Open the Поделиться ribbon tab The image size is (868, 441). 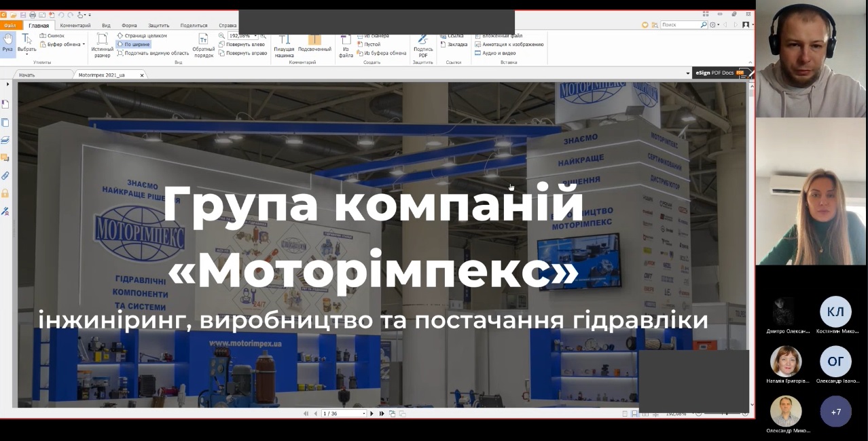[194, 25]
